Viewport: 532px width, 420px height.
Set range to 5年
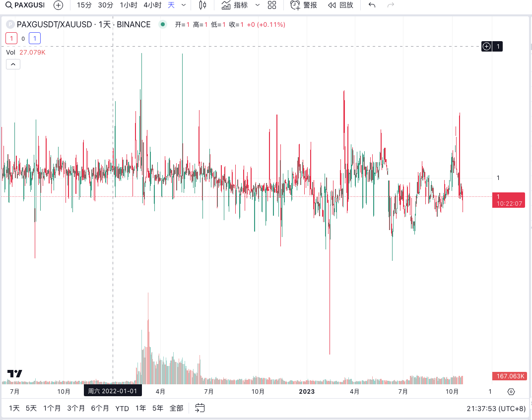158,408
